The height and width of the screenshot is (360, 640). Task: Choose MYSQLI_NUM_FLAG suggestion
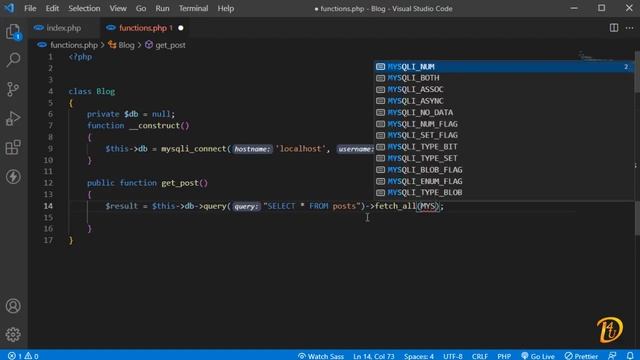point(504,124)
